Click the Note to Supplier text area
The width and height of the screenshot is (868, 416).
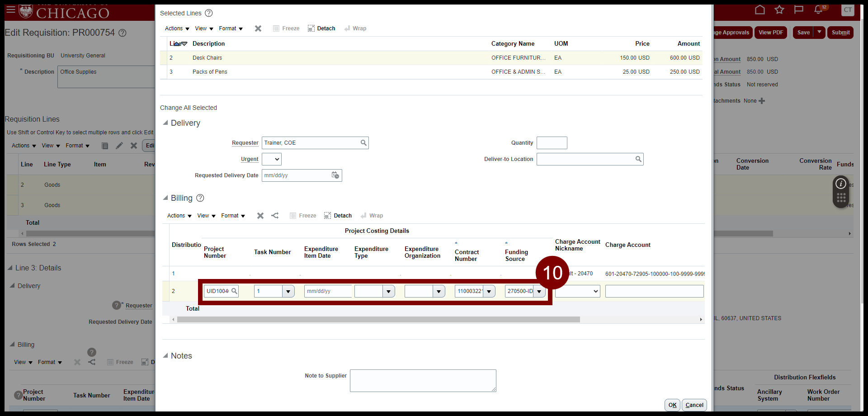tap(423, 381)
